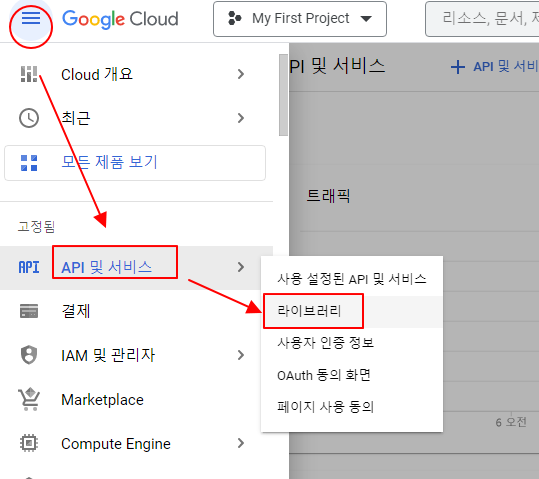
Task: Select 사용 설정된 API 및 서비스 submenu entry
Action: pos(352,279)
